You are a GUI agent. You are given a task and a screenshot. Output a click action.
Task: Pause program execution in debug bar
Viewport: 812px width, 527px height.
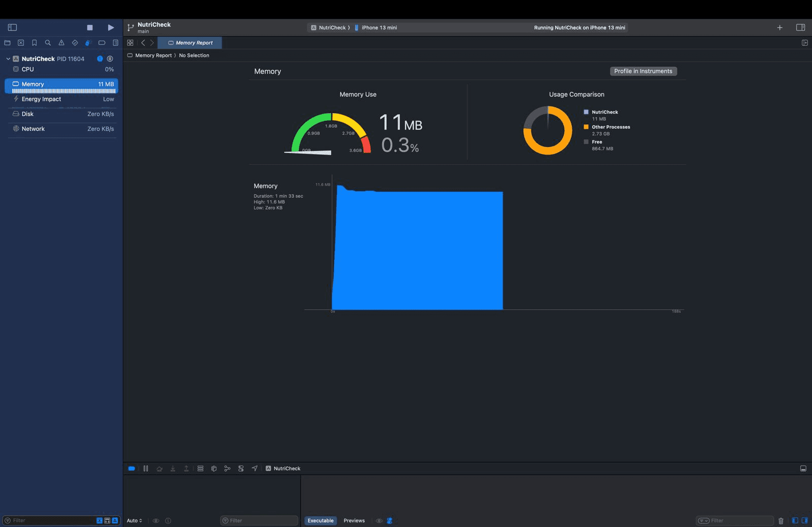pos(146,469)
